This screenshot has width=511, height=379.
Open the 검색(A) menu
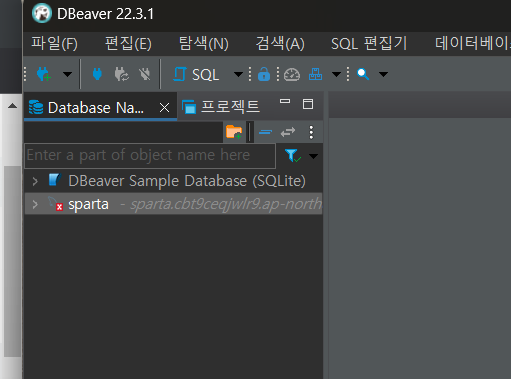[280, 44]
